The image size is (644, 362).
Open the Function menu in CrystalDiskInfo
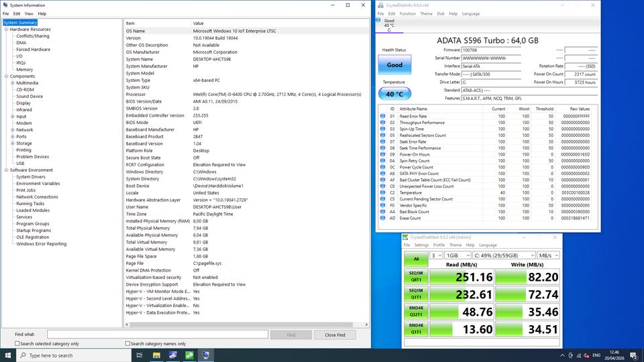(x=407, y=13)
